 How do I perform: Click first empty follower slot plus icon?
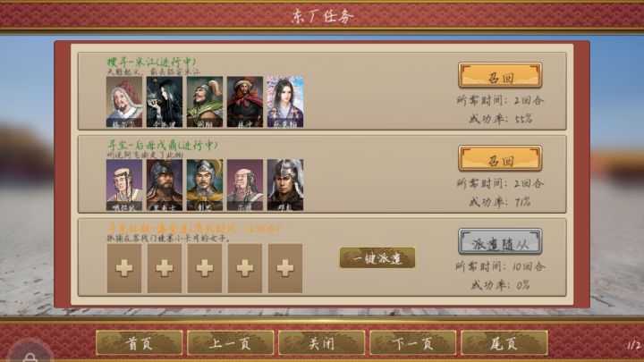tap(124, 268)
